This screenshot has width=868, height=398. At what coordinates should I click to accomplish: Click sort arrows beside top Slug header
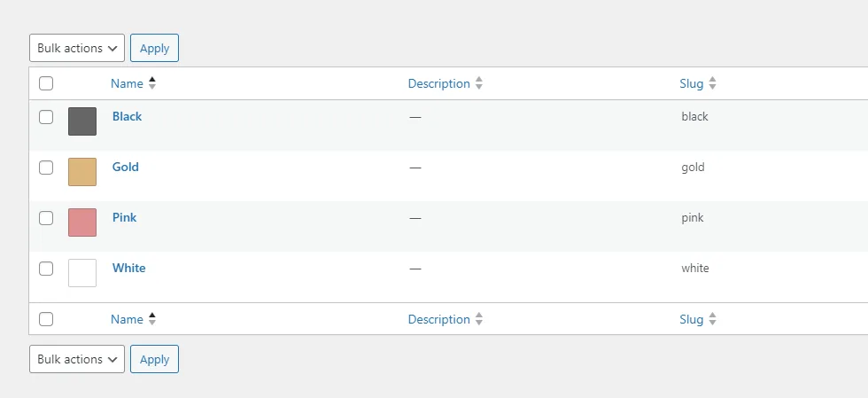click(x=712, y=83)
